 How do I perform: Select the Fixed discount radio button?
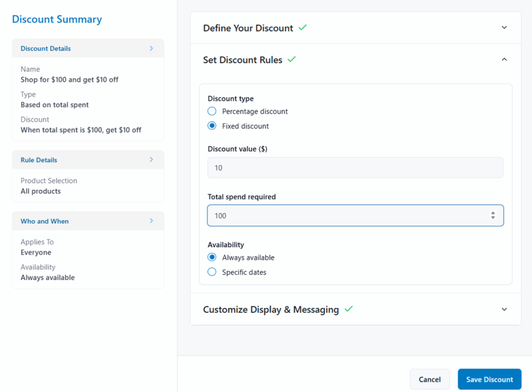[212, 126]
